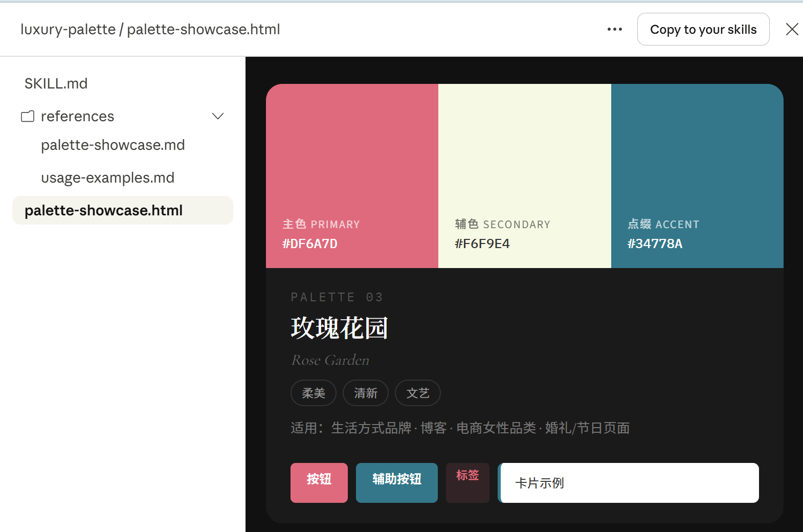The image size is (803, 532).
Task: Open palette-showcase.md in references
Action: [x=113, y=145]
